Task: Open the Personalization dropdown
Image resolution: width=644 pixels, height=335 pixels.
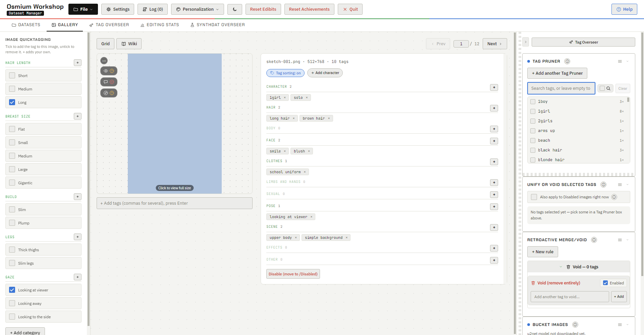Action: (198, 9)
